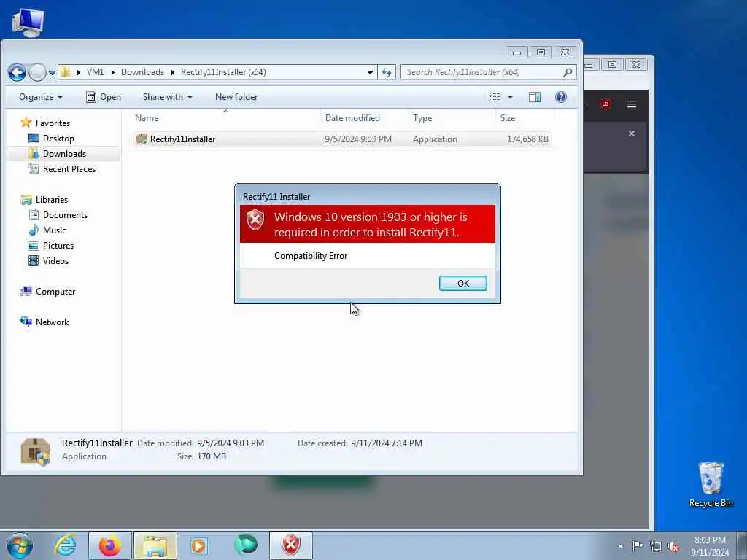Click the taskbar clock showing 8:03 PM

[710, 546]
